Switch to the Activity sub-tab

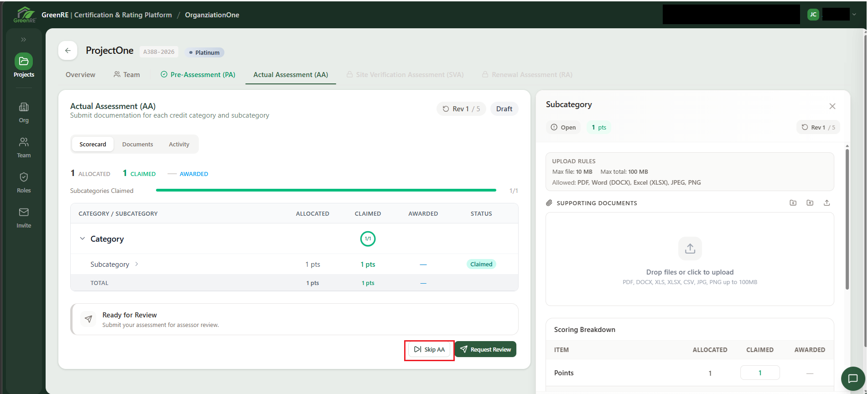pyautogui.click(x=179, y=144)
